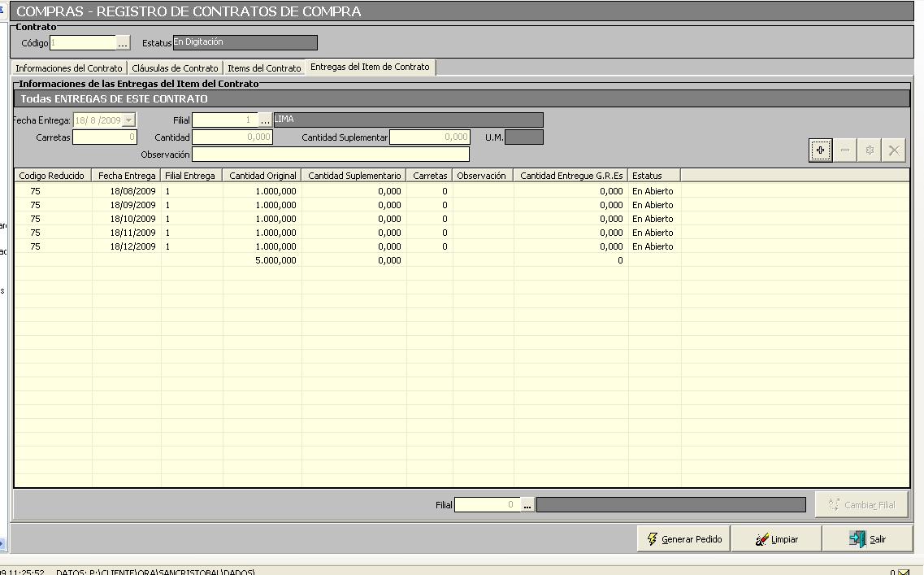This screenshot has width=924, height=575.
Task: Click the Fecha Entrega column header
Action: (127, 176)
